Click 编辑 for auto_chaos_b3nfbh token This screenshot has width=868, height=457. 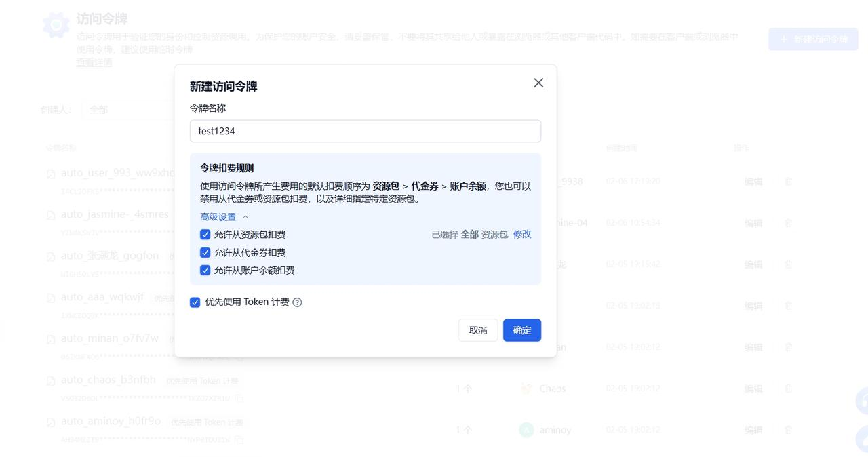[753, 389]
